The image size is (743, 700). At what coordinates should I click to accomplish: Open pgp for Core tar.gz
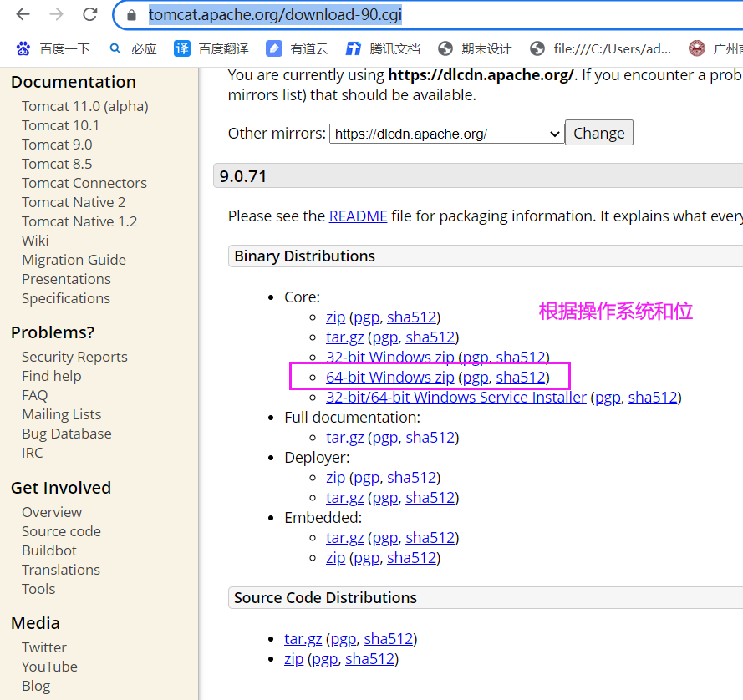[384, 338]
